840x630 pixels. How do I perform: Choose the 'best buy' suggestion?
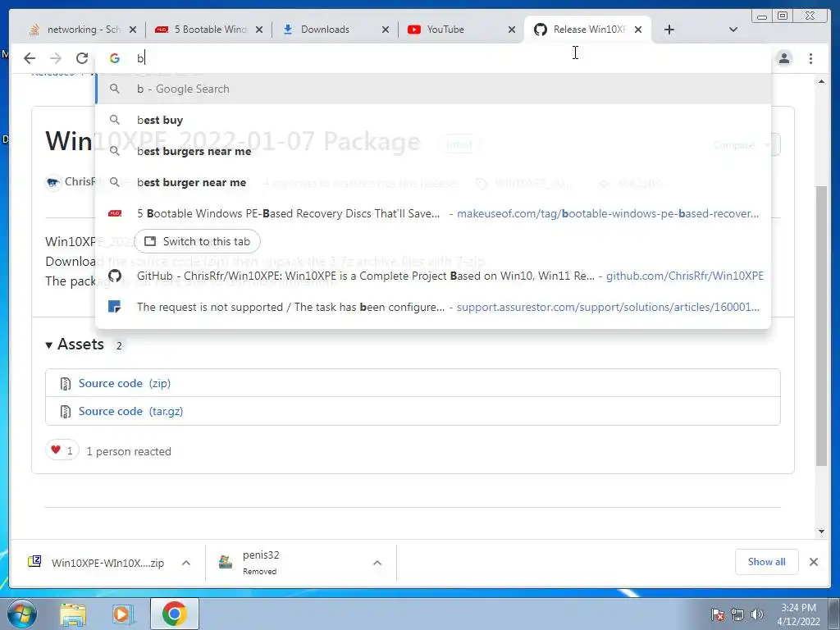[x=433, y=120]
